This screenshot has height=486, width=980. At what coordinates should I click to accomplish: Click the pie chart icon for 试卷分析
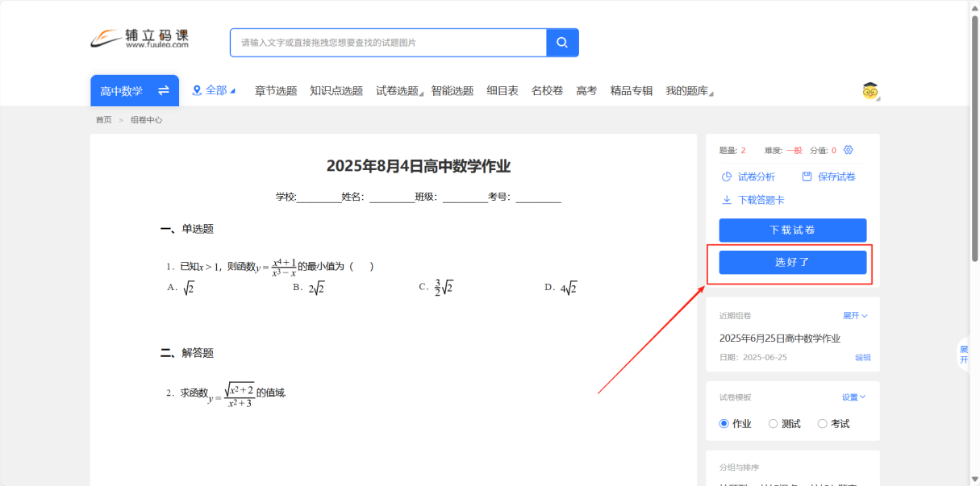pos(727,177)
